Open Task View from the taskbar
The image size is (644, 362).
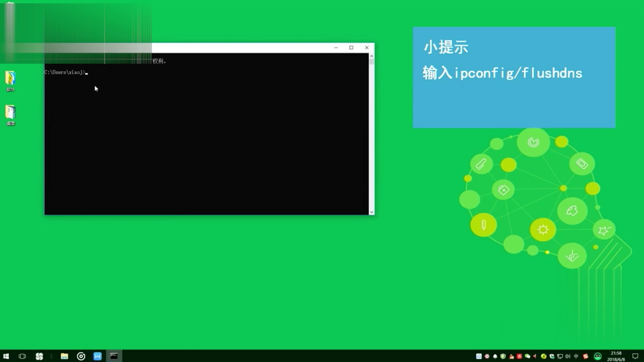click(x=22, y=356)
